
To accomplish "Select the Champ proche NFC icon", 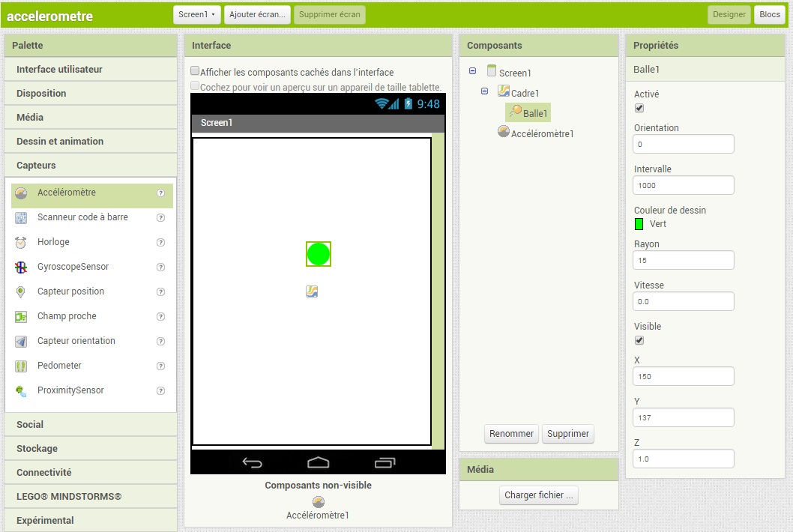I will tap(21, 316).
